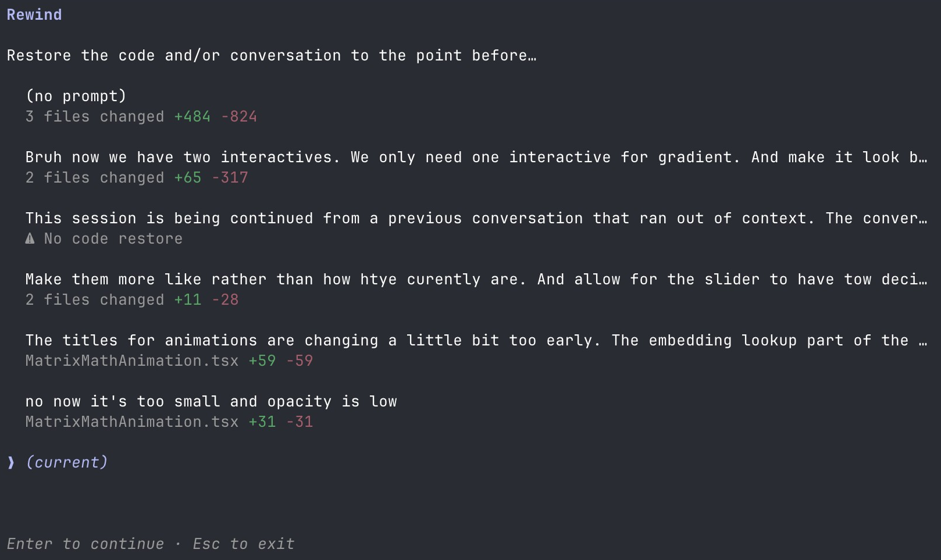Click the "Rewind" heading

click(x=34, y=15)
